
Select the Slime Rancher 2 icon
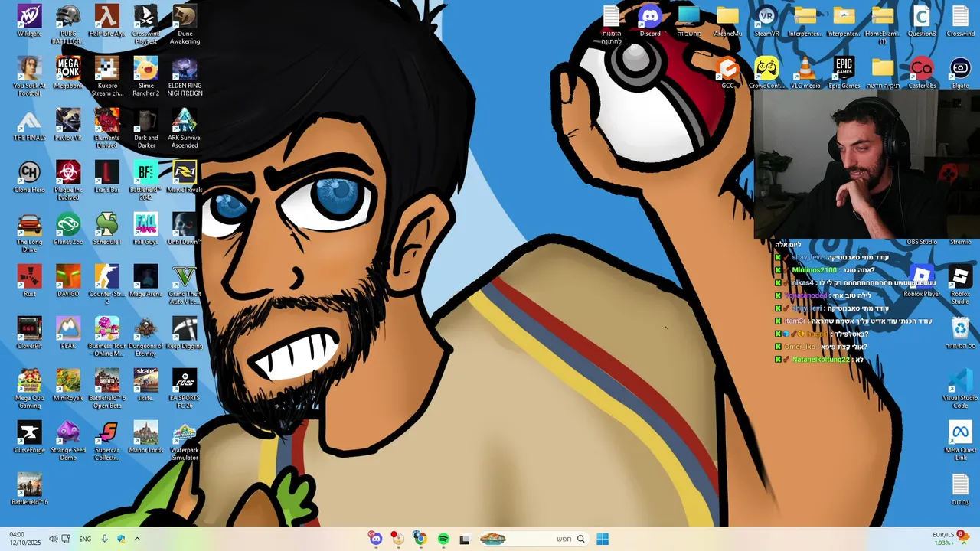tap(145, 76)
